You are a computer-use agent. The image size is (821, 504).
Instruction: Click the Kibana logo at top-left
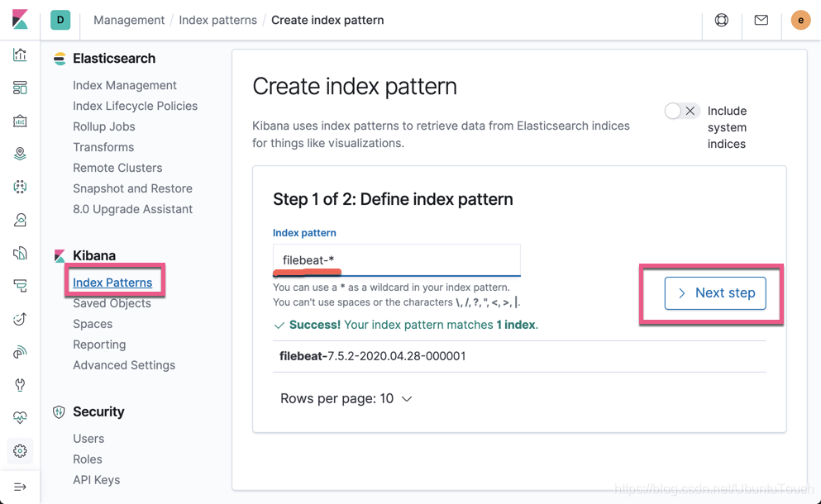(20, 20)
